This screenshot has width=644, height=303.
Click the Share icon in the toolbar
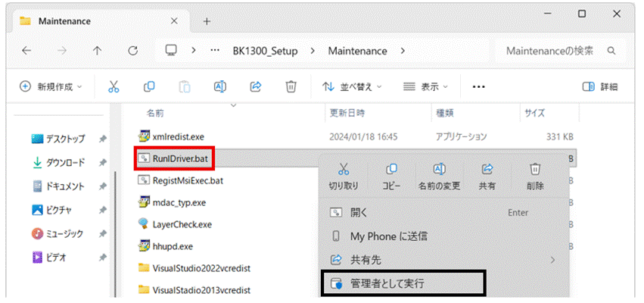click(x=256, y=87)
